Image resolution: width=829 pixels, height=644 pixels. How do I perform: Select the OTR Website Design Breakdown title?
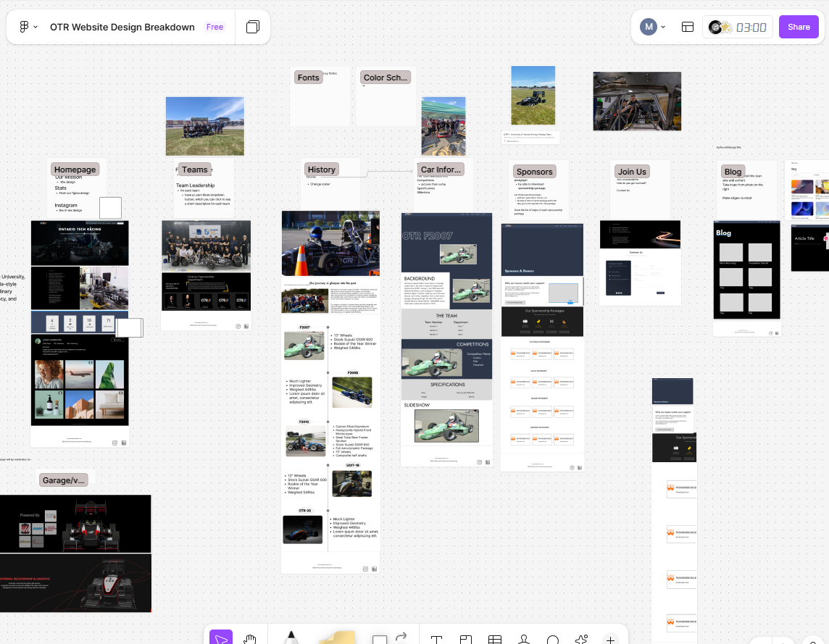[x=122, y=27]
